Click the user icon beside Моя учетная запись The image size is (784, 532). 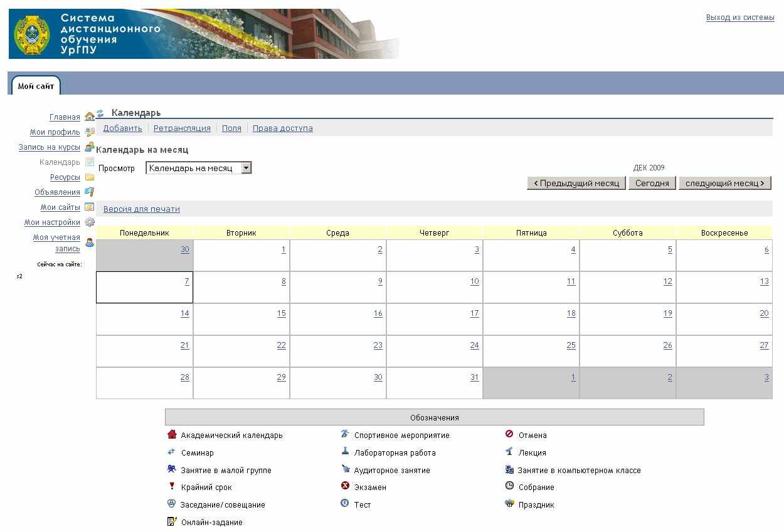tap(90, 243)
